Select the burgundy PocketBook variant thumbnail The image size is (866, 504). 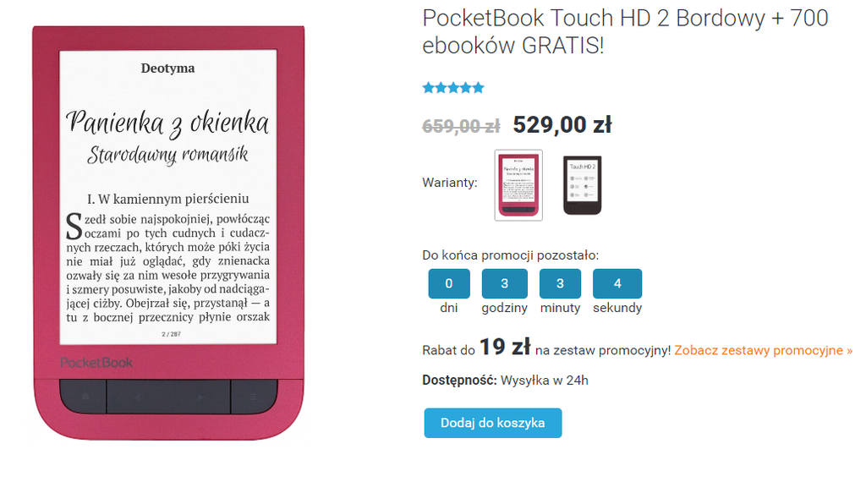point(518,185)
